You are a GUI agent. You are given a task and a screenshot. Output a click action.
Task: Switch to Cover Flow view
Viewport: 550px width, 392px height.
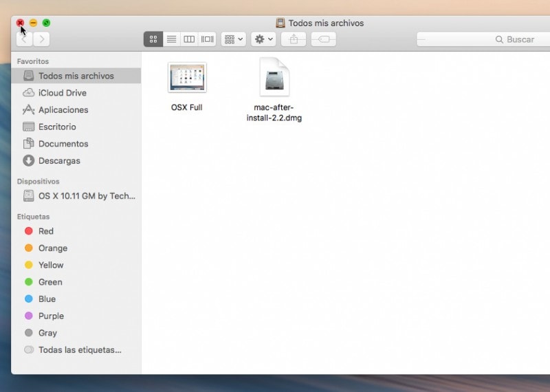[208, 39]
